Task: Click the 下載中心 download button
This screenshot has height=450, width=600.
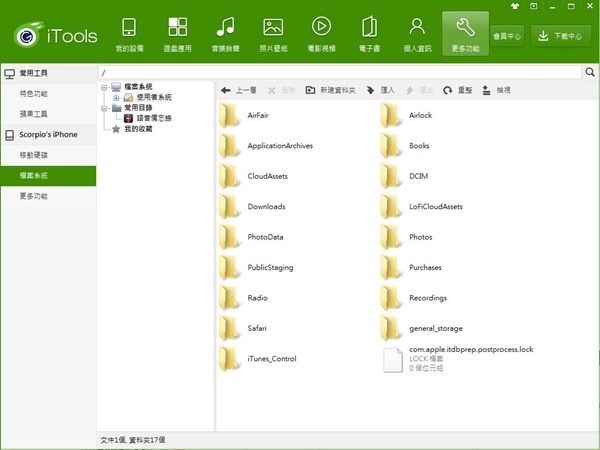Action: coord(560,36)
